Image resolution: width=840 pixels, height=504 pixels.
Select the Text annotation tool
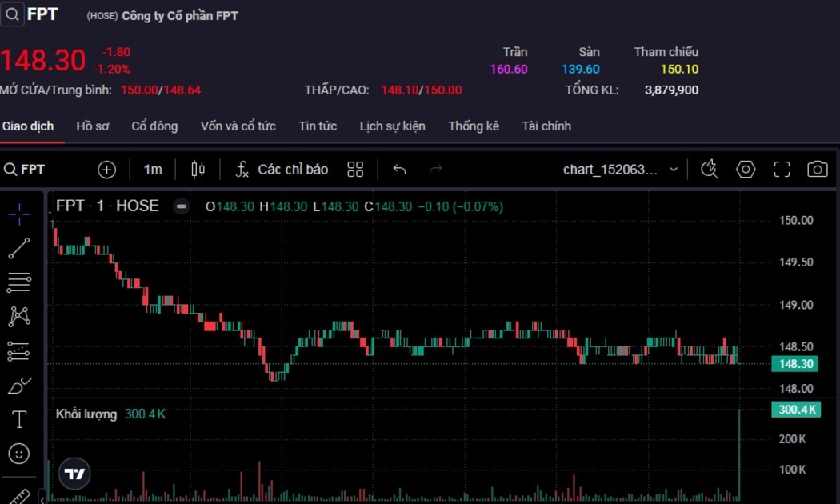pyautogui.click(x=19, y=419)
